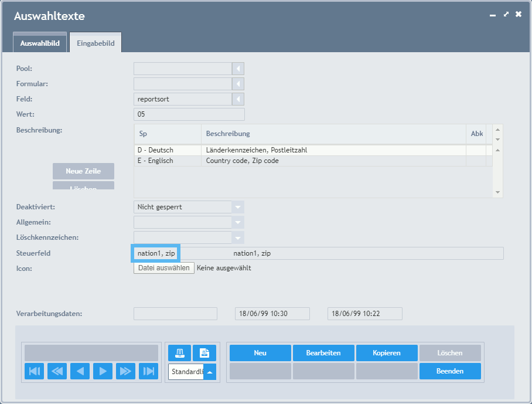Click the Pool input field

point(183,69)
